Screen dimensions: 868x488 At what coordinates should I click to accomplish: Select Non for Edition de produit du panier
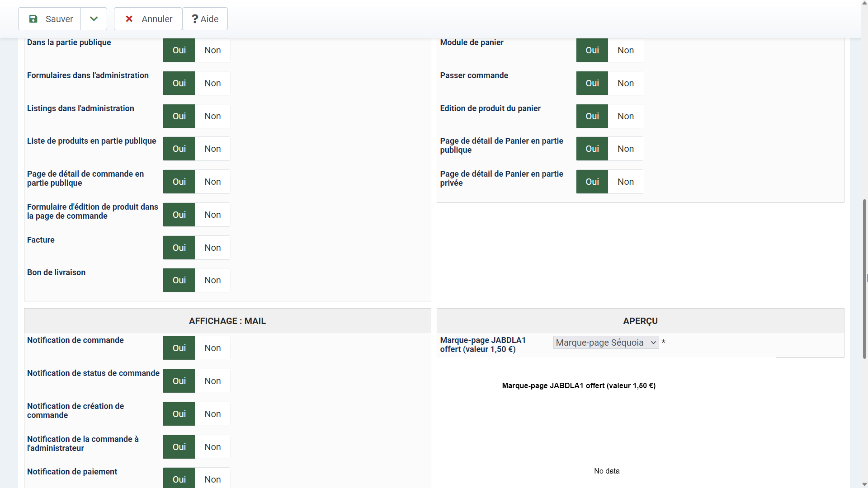coord(626,116)
